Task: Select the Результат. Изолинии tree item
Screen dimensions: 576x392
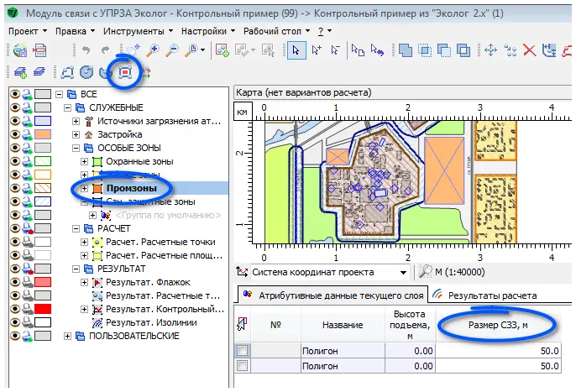Action: 151,322
